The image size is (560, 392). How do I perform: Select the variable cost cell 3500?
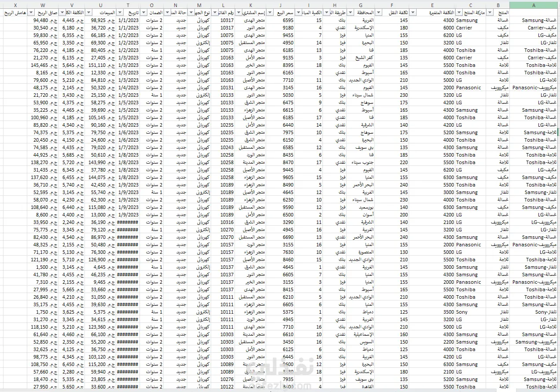(x=432, y=312)
